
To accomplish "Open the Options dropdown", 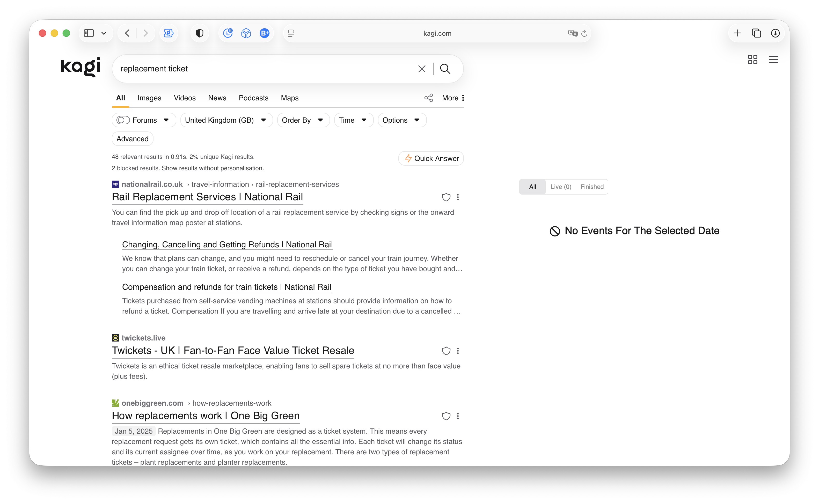I will pos(402,120).
